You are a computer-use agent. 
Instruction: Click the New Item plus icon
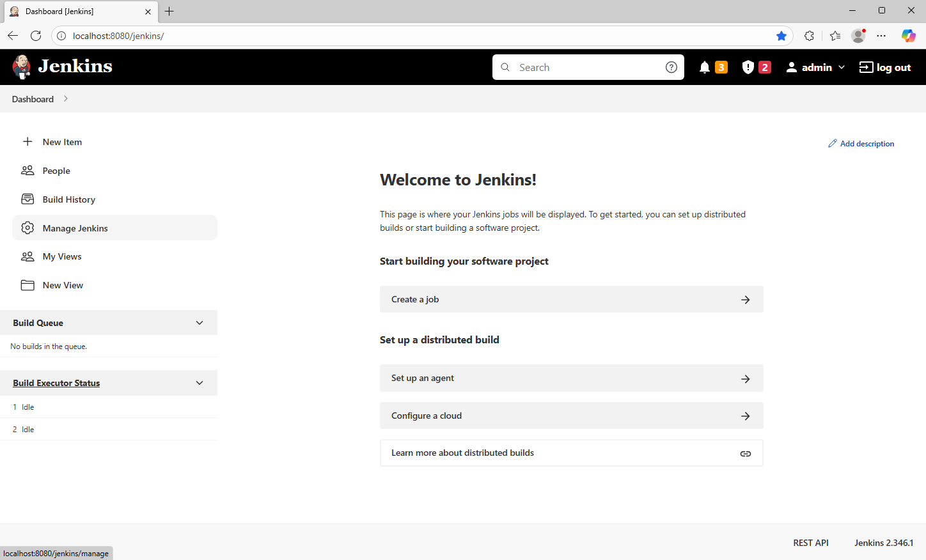pos(27,142)
